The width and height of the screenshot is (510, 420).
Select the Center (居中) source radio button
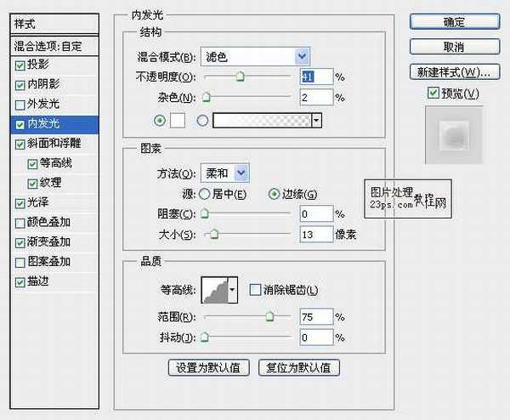(206, 194)
